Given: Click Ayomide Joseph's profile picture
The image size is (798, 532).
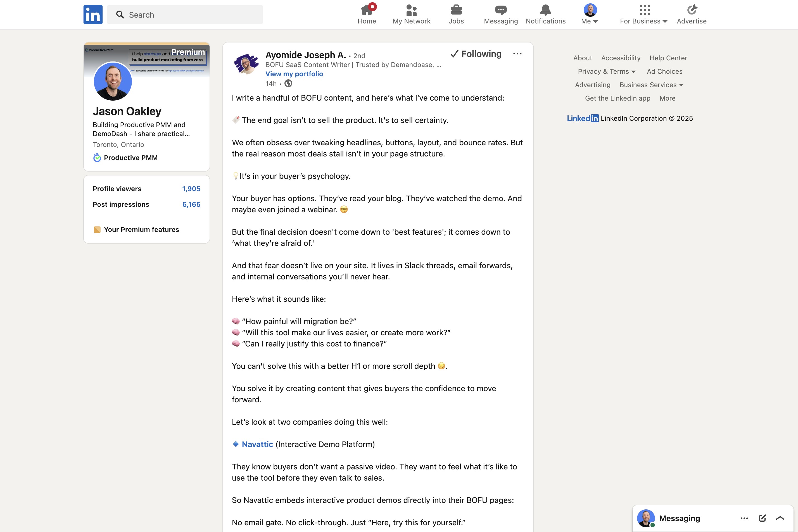Looking at the screenshot, I should coord(246,64).
